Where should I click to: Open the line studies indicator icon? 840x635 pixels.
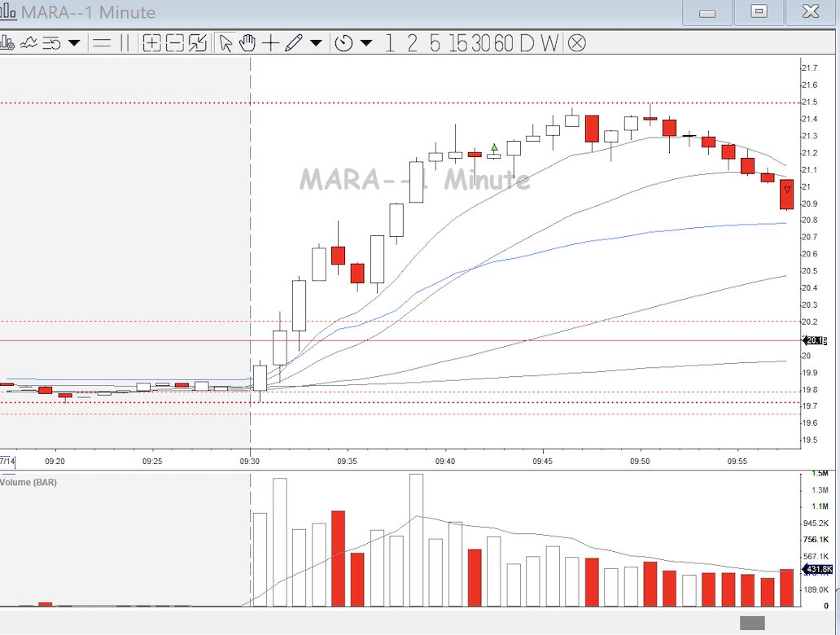tap(28, 43)
